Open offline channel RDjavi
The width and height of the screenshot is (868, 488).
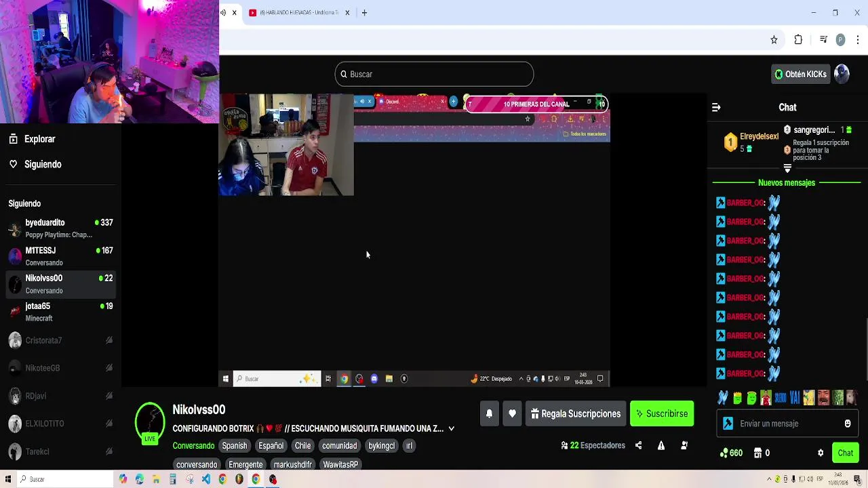coord(60,396)
